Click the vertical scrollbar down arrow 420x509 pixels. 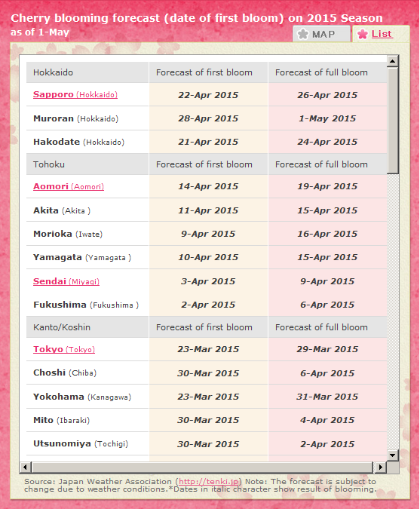pos(393,455)
